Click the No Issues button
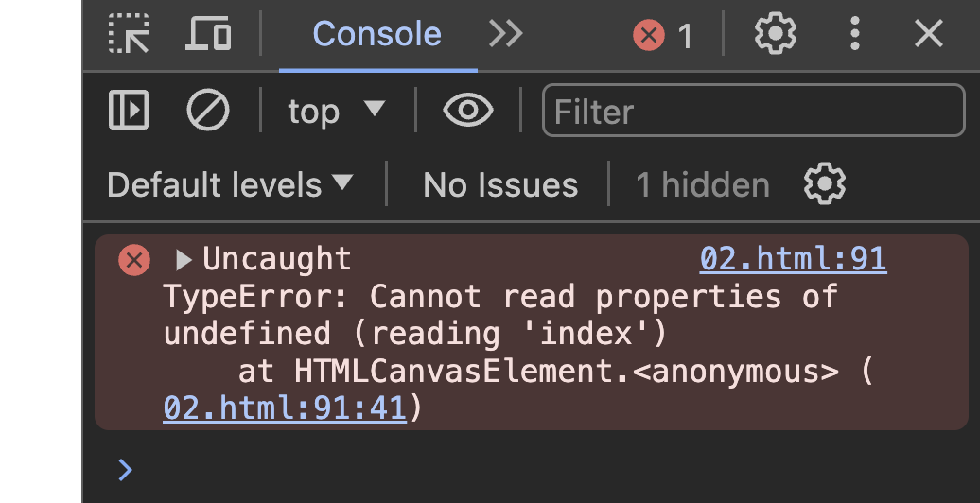 tap(500, 184)
